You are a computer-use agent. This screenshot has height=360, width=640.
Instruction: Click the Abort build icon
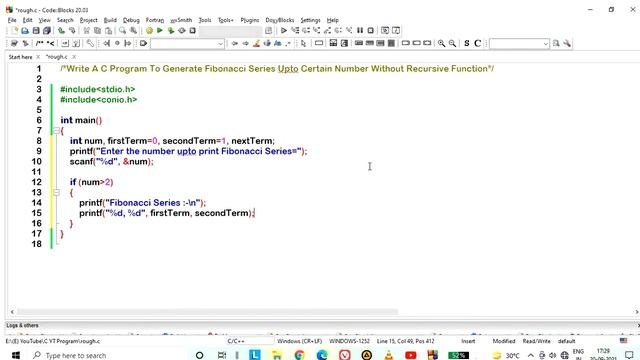tap(192, 31)
